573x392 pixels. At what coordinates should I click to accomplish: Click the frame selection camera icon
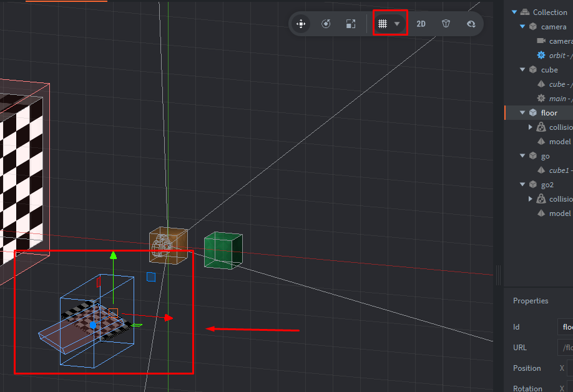(x=471, y=24)
